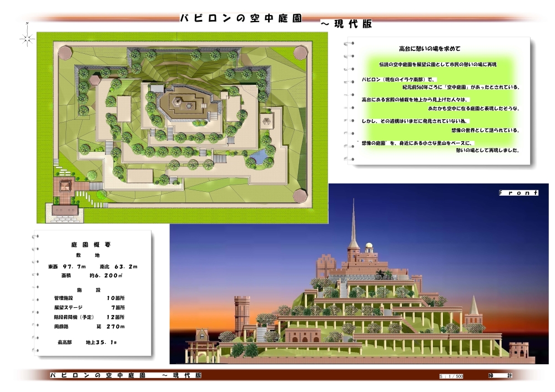Click the closing line 憩いの場として再現しました。
The image size is (555, 392).
488,150
